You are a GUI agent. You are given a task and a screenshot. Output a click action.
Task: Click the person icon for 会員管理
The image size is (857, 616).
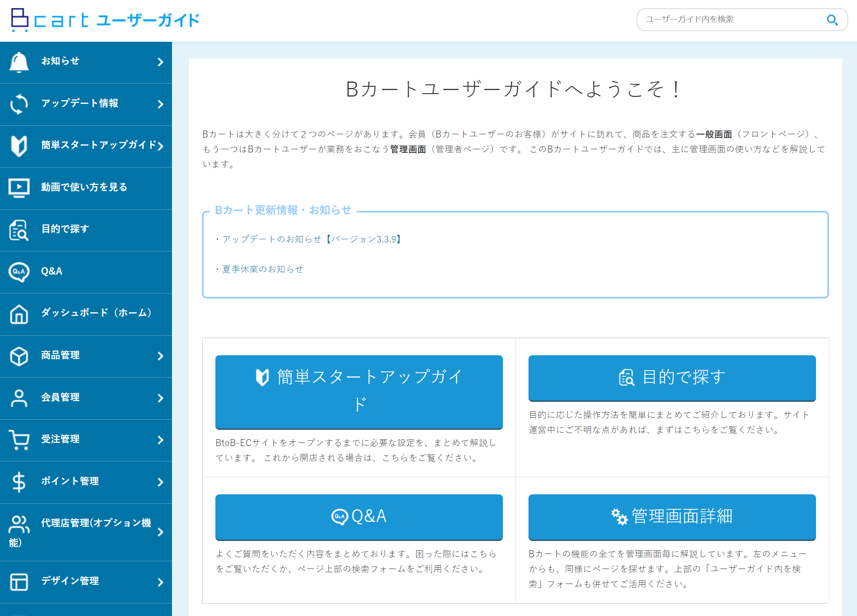click(19, 398)
